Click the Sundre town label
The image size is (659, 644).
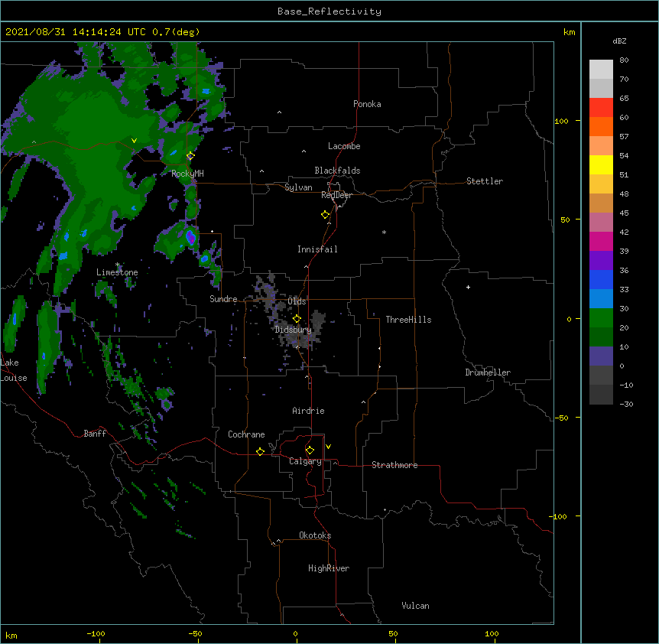point(223,299)
